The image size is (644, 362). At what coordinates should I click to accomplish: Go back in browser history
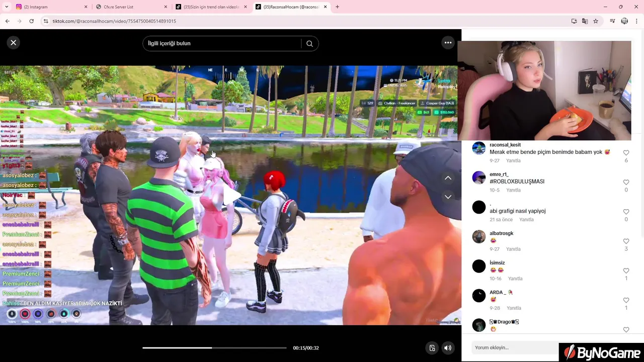point(7,21)
